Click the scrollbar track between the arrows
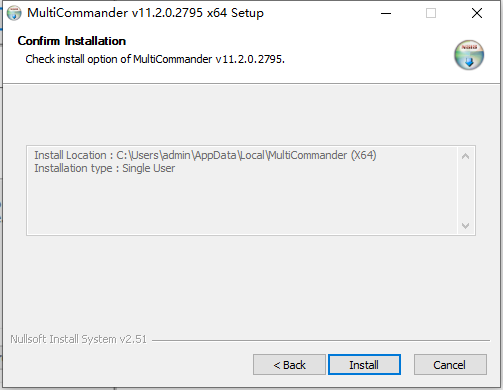503x390 pixels. 466,191
